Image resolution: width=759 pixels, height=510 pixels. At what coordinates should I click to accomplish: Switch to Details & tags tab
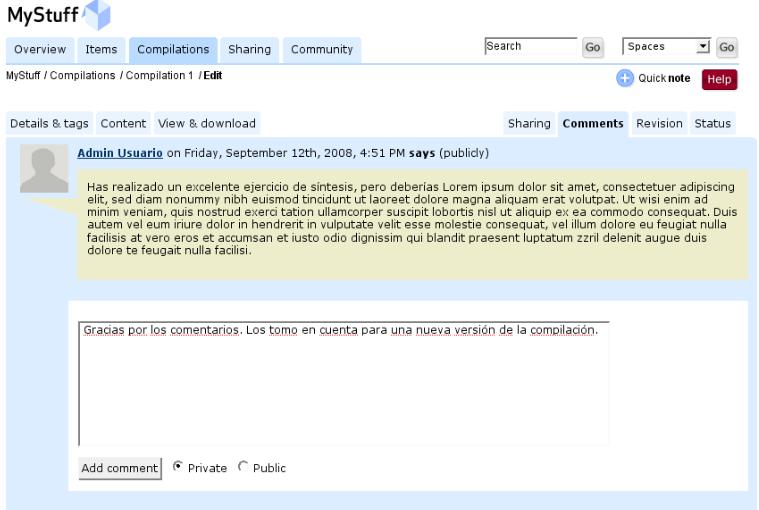(x=49, y=123)
